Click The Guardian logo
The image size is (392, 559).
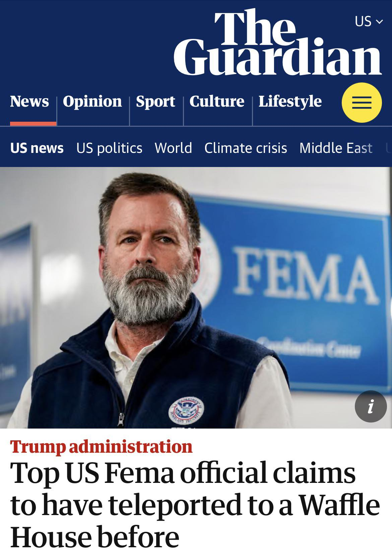click(277, 42)
